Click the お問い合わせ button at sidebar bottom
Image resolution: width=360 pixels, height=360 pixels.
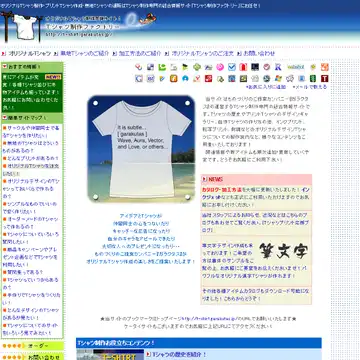click(32, 357)
